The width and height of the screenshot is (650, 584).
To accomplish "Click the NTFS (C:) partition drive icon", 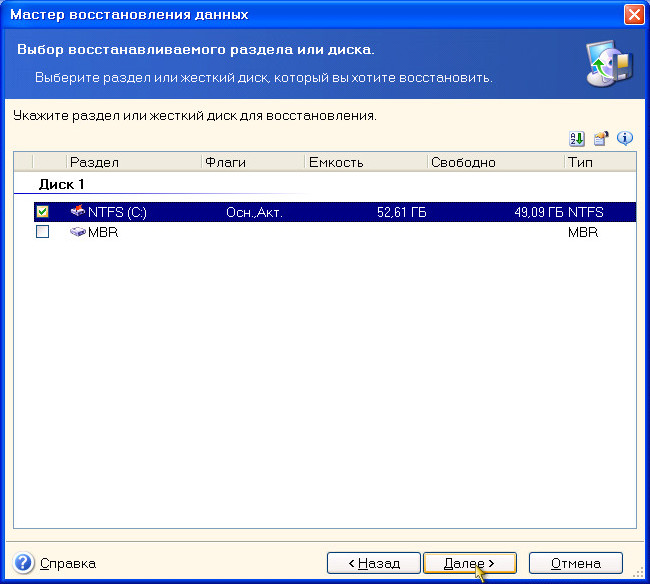I will click(x=78, y=211).
